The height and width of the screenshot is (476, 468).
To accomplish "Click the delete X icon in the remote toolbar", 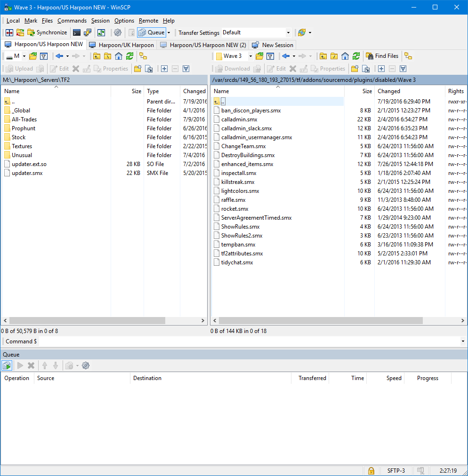I will point(293,69).
